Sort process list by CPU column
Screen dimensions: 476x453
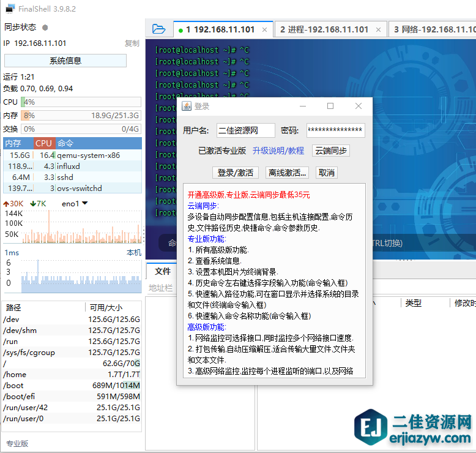coord(43,143)
